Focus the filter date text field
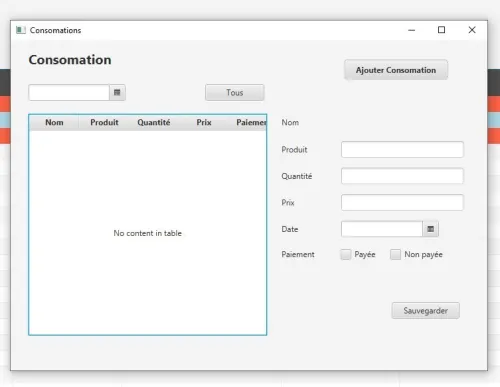Viewport: 500px width, 387px height. coord(69,92)
